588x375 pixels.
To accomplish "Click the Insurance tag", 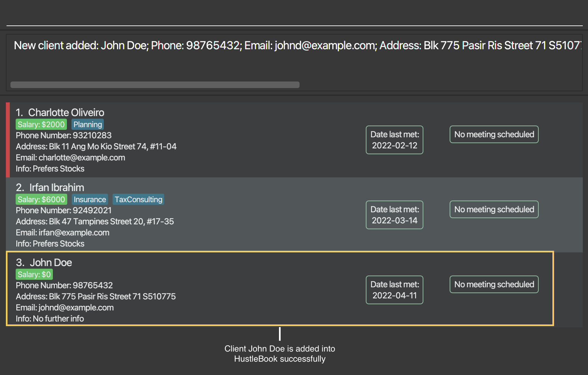I will pos(90,199).
